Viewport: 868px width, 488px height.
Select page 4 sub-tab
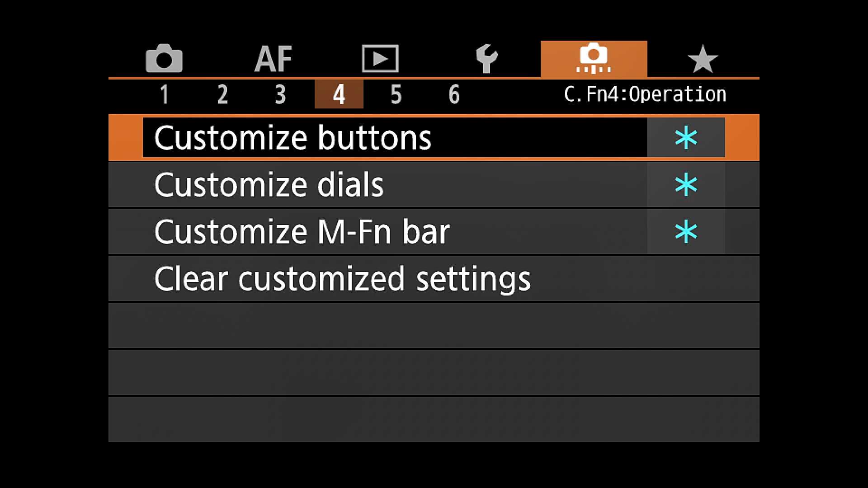click(x=339, y=94)
